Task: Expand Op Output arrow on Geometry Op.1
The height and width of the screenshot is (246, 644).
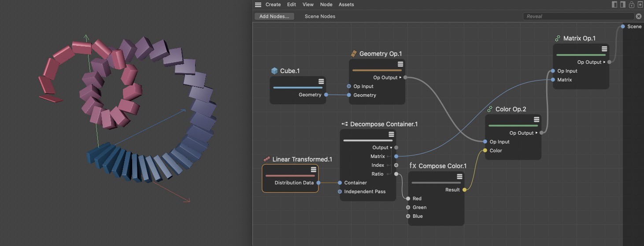Action: 400,77
